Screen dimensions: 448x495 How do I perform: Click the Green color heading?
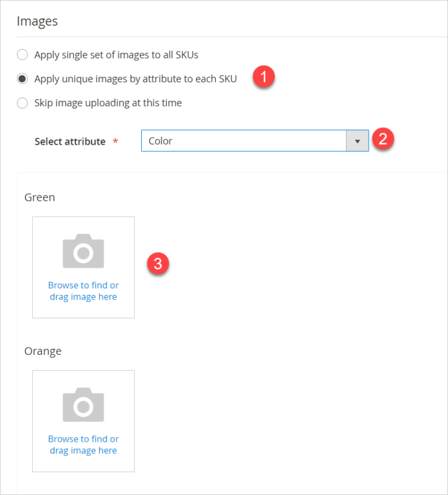click(40, 197)
